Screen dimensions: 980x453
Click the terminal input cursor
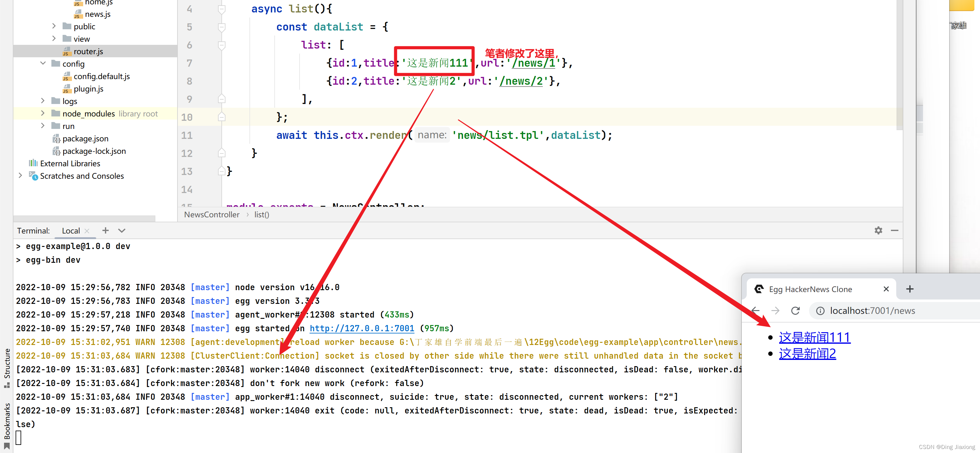click(19, 438)
